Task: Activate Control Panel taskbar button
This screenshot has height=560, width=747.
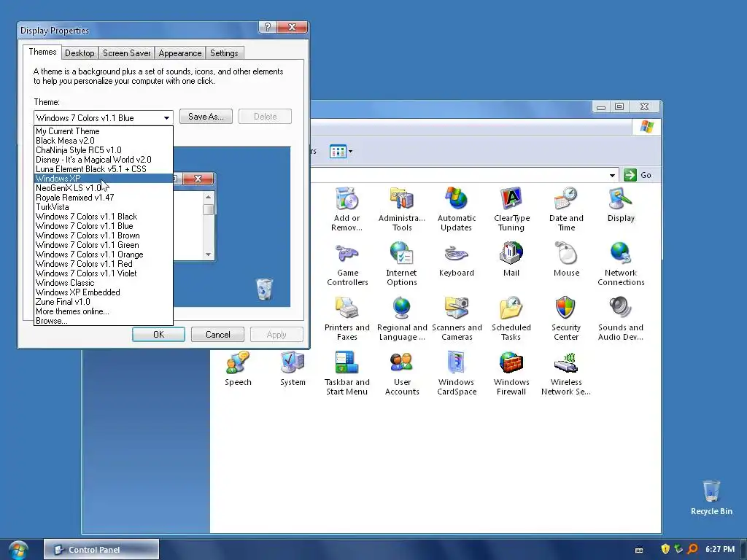Action: pyautogui.click(x=101, y=550)
